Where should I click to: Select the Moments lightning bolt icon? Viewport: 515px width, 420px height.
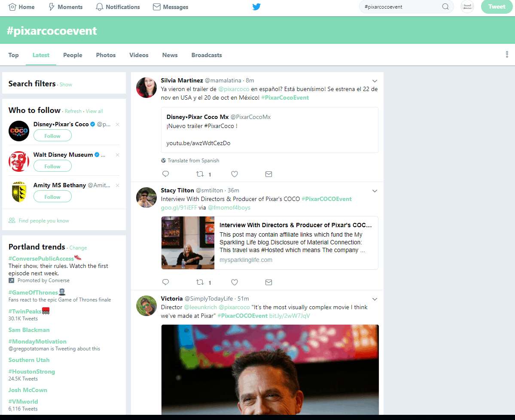click(51, 7)
